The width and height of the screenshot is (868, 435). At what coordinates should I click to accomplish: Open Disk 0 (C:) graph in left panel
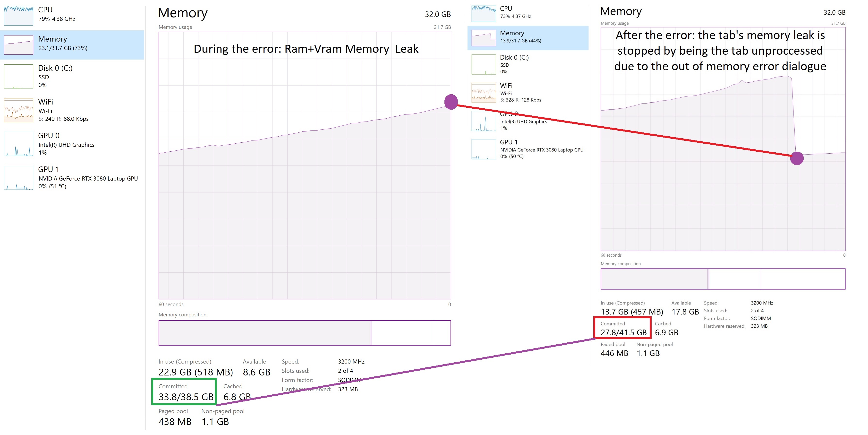[18, 77]
